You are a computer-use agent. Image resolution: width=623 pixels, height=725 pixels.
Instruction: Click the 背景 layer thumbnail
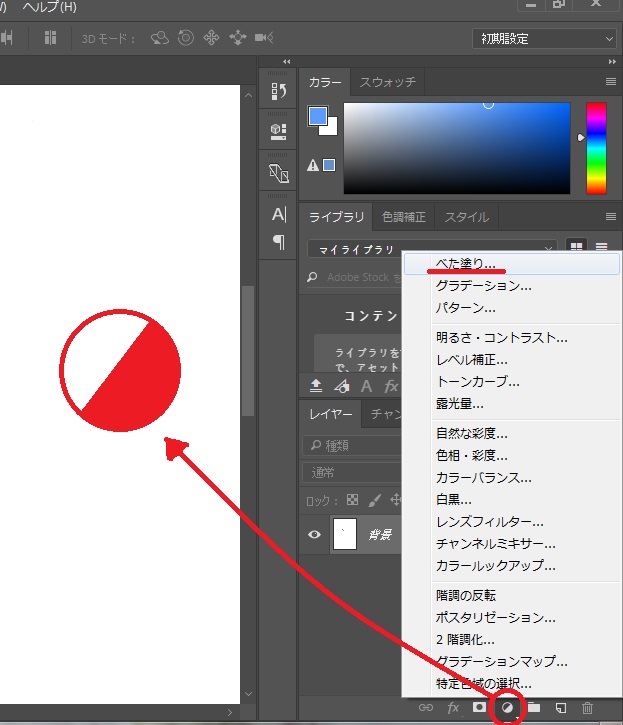tap(345, 534)
